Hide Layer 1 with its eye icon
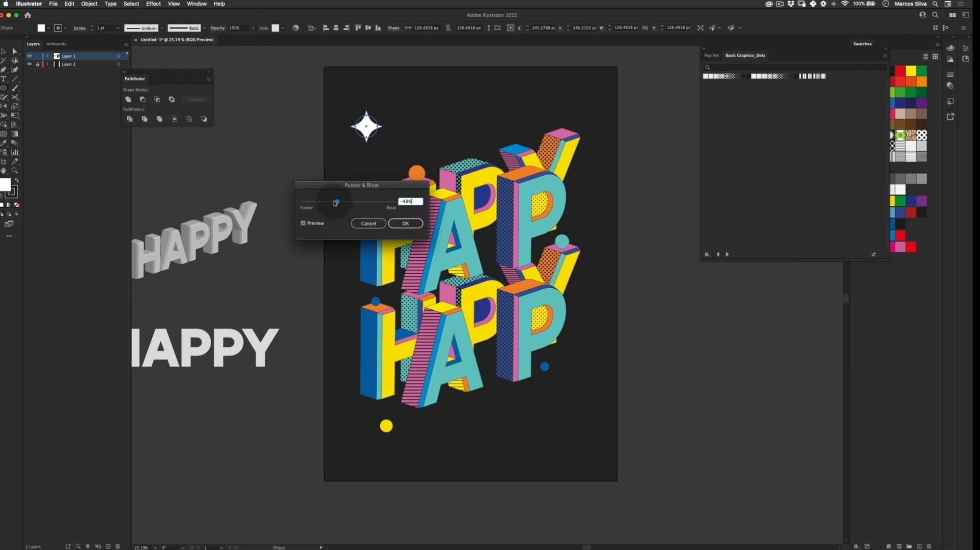 click(x=29, y=56)
